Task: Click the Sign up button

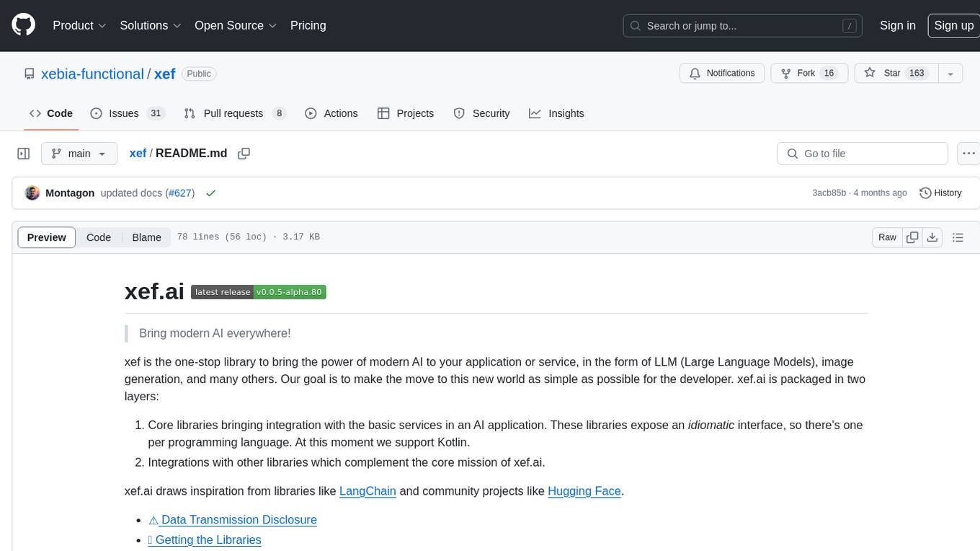Action: pos(953,25)
